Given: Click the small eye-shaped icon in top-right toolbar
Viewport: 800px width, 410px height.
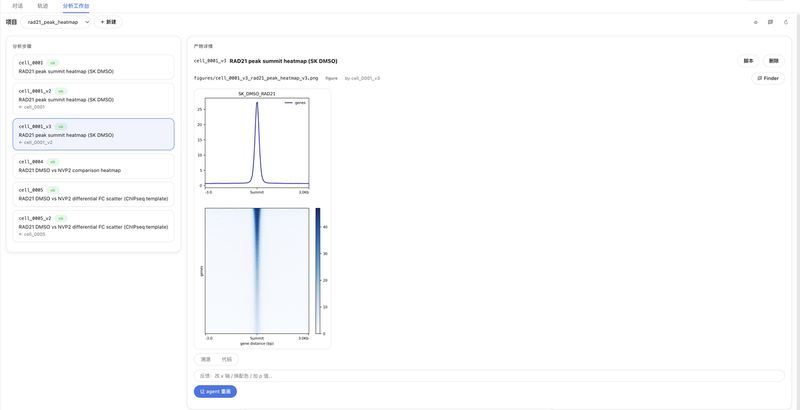Looking at the screenshot, I should pyautogui.click(x=756, y=22).
